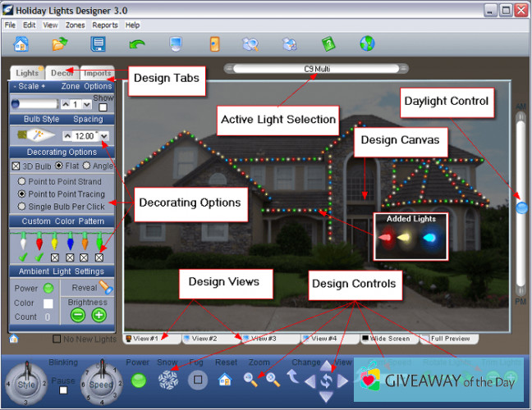Click the green undo arrow icon

coord(136,44)
